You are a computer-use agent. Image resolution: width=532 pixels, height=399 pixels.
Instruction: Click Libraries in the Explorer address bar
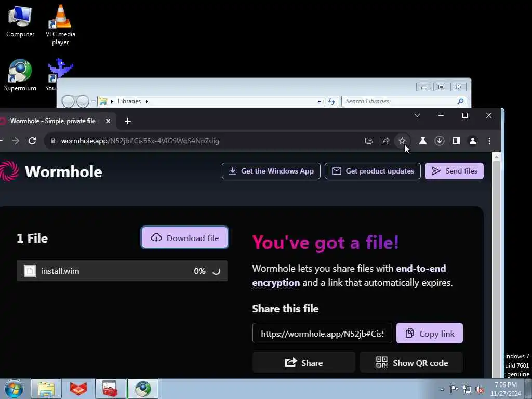tap(129, 101)
